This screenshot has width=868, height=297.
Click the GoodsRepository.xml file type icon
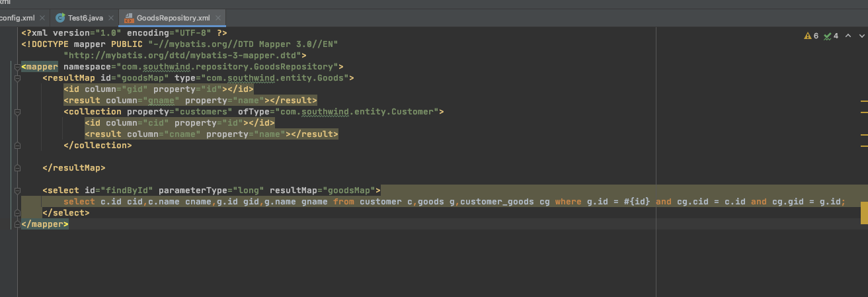click(128, 17)
